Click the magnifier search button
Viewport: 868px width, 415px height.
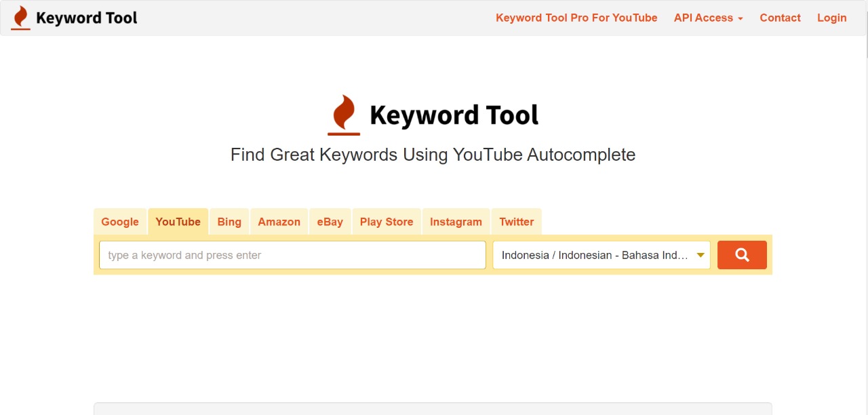[x=742, y=255]
